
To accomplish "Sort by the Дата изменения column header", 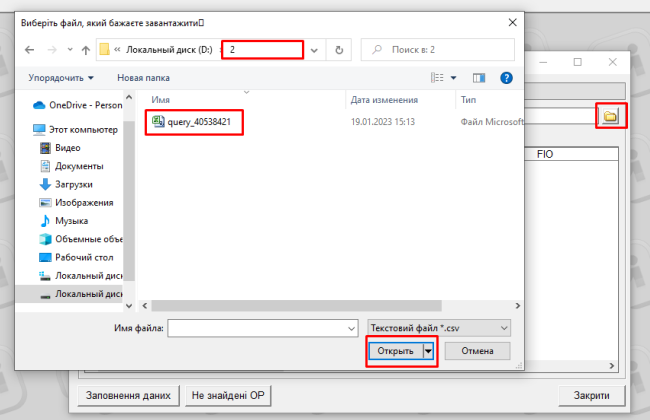I will pyautogui.click(x=384, y=100).
